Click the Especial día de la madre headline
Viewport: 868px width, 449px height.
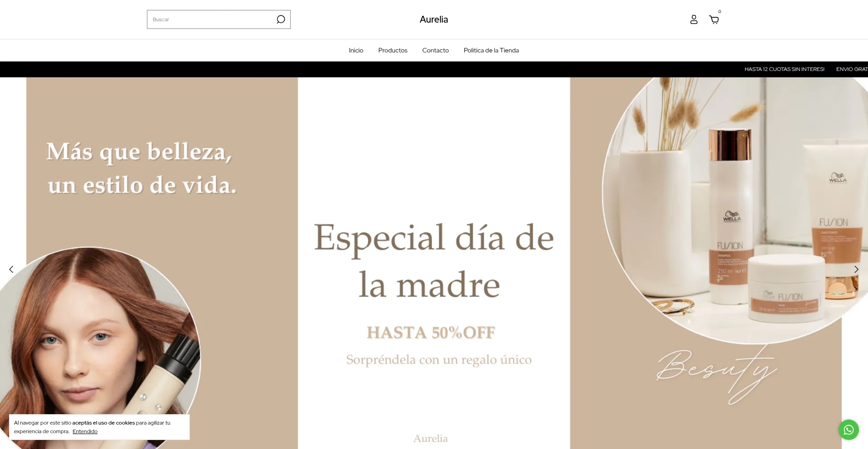coord(434,260)
